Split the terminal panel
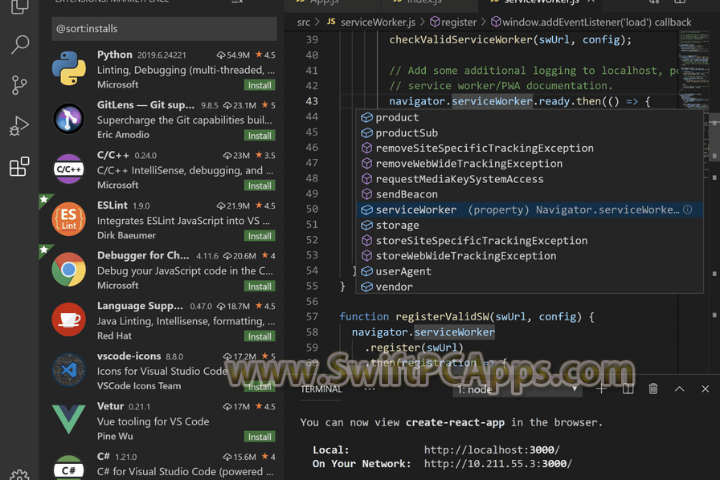Viewport: 720px width, 480px height. 628,389
